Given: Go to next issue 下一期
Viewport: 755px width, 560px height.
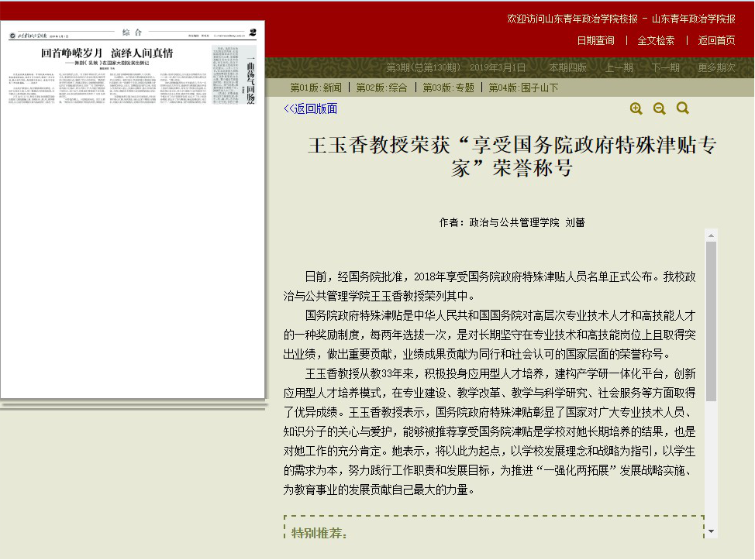Looking at the screenshot, I should tap(665, 67).
